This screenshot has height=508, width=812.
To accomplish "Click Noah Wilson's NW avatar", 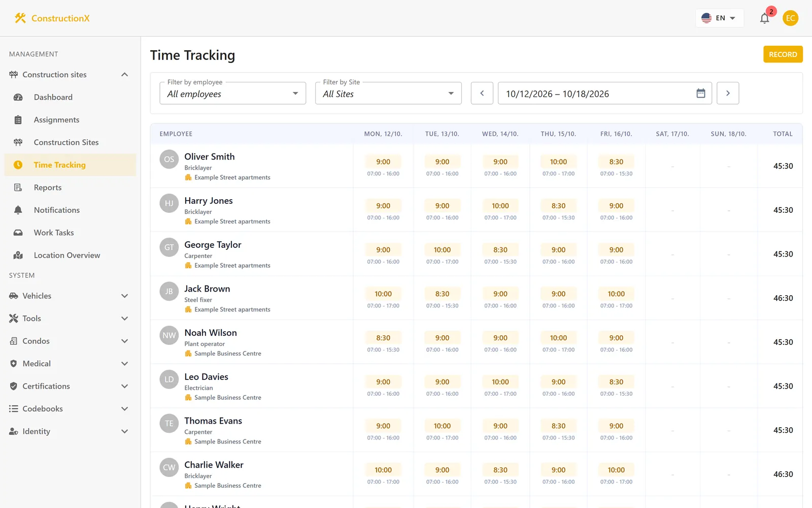I will click(169, 335).
